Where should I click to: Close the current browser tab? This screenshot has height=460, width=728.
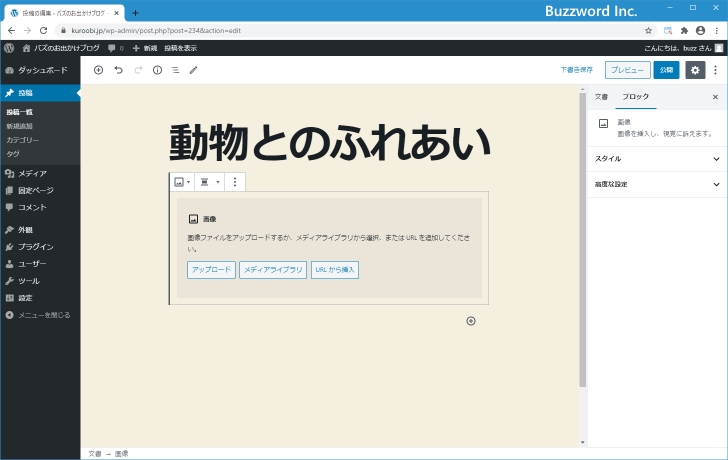pos(117,13)
